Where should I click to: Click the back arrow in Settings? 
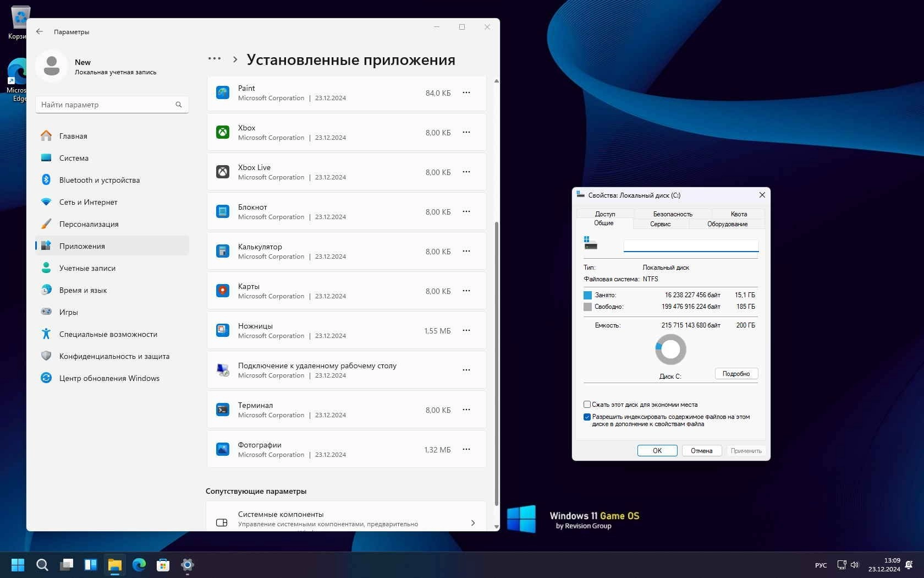40,31
